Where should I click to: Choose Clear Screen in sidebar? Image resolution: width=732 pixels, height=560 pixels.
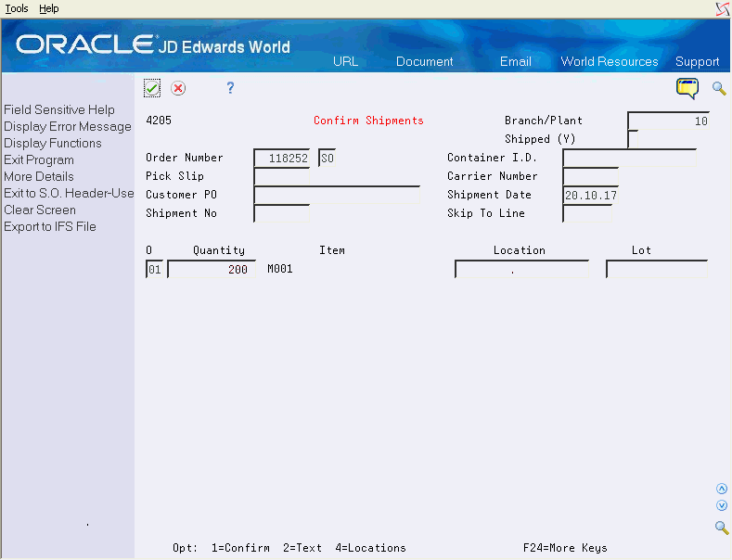pyautogui.click(x=40, y=210)
